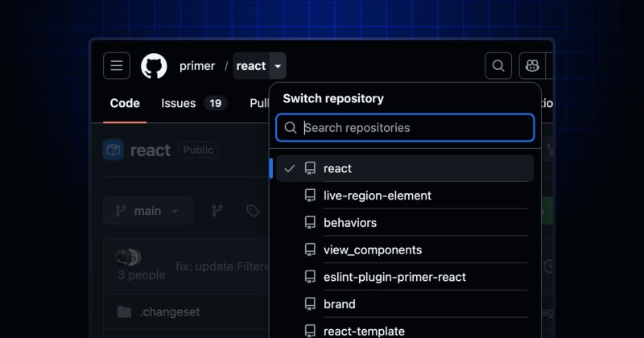
Task: Click the magnifier inside Search repositories
Action: tap(291, 128)
